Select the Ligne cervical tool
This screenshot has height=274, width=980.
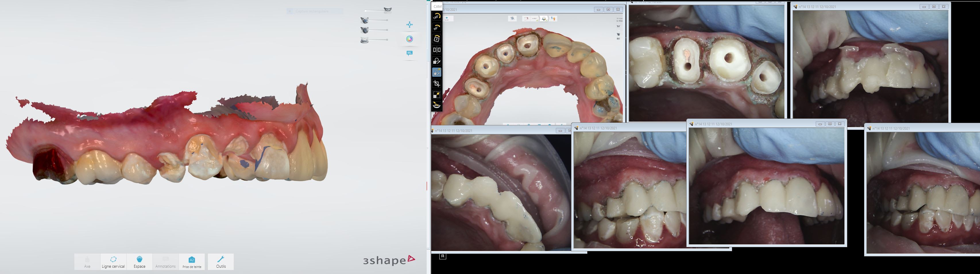pyautogui.click(x=113, y=262)
